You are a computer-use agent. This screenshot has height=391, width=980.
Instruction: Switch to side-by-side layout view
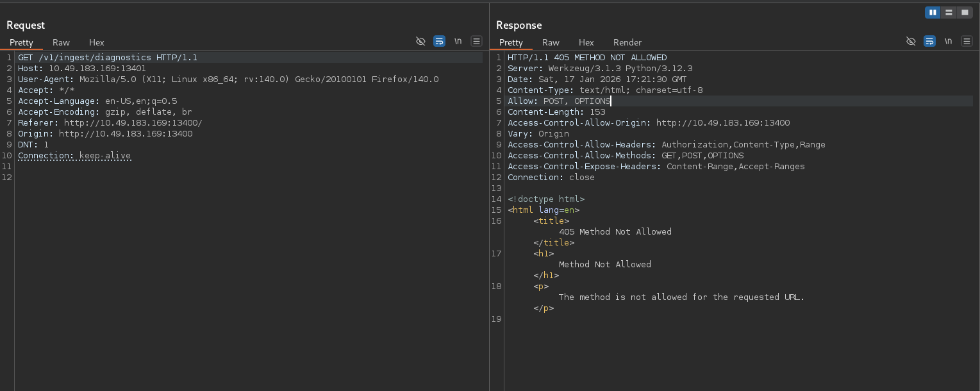[x=933, y=12]
